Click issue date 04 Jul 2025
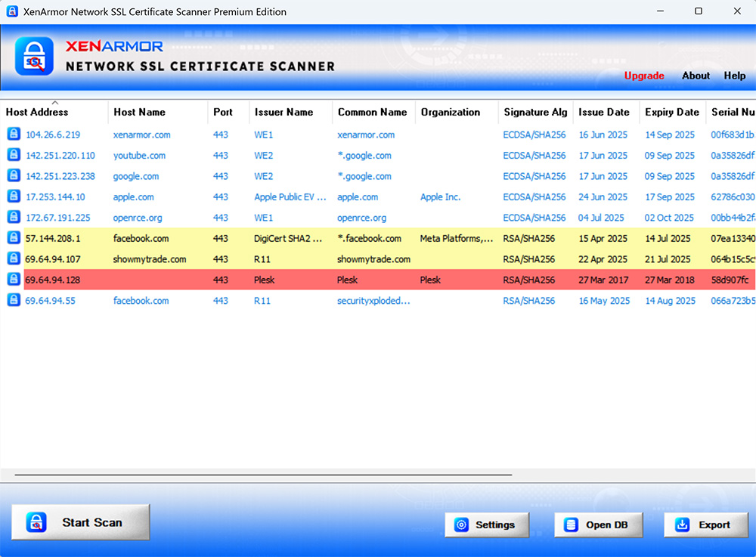This screenshot has width=756, height=557. (x=601, y=218)
